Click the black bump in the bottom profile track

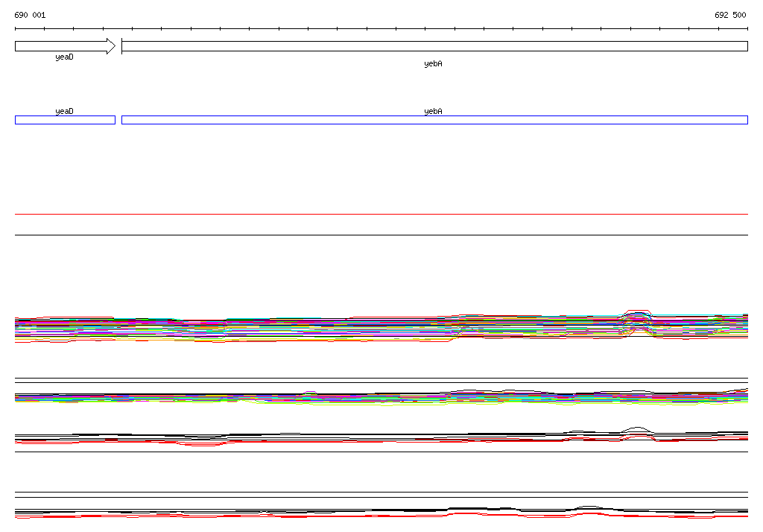pyautogui.click(x=588, y=507)
